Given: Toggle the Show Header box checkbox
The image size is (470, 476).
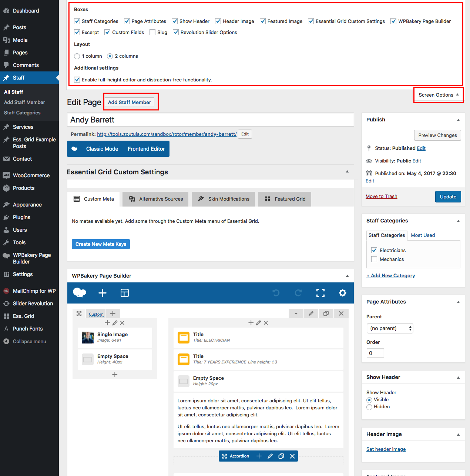Looking at the screenshot, I should (175, 21).
